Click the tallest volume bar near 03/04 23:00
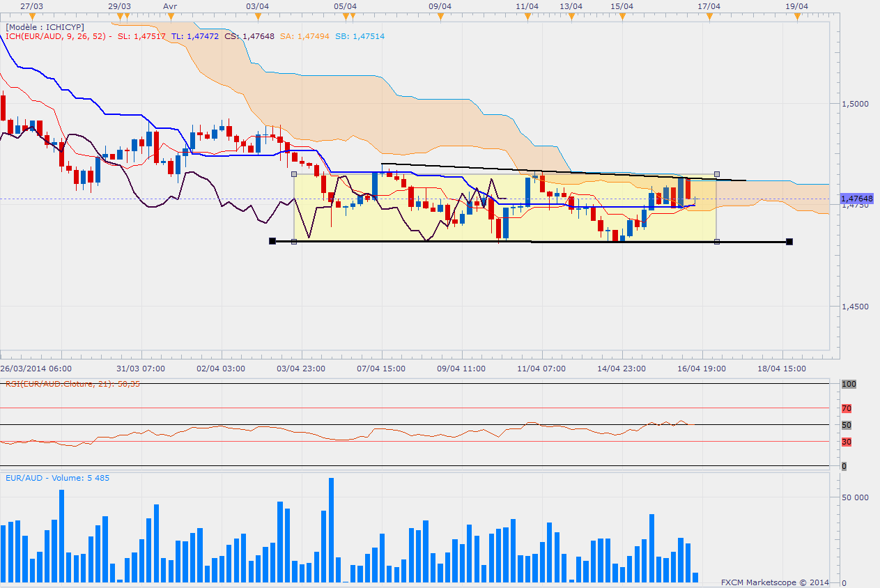The image size is (880, 588). 331,530
